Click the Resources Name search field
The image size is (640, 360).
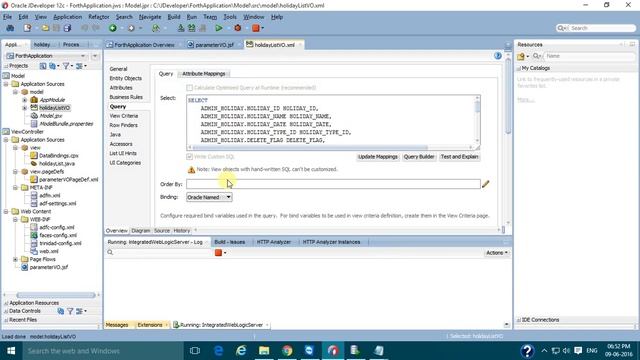(589, 56)
